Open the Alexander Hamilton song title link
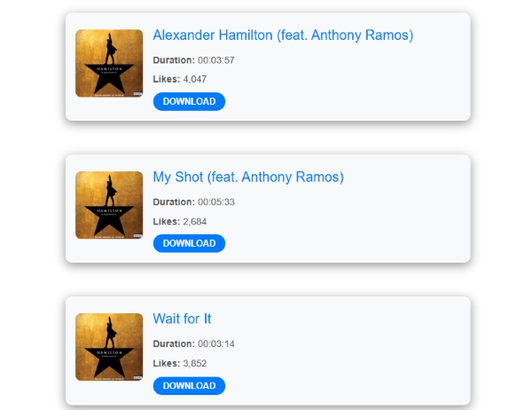This screenshot has height=410, width=532. 283,35
